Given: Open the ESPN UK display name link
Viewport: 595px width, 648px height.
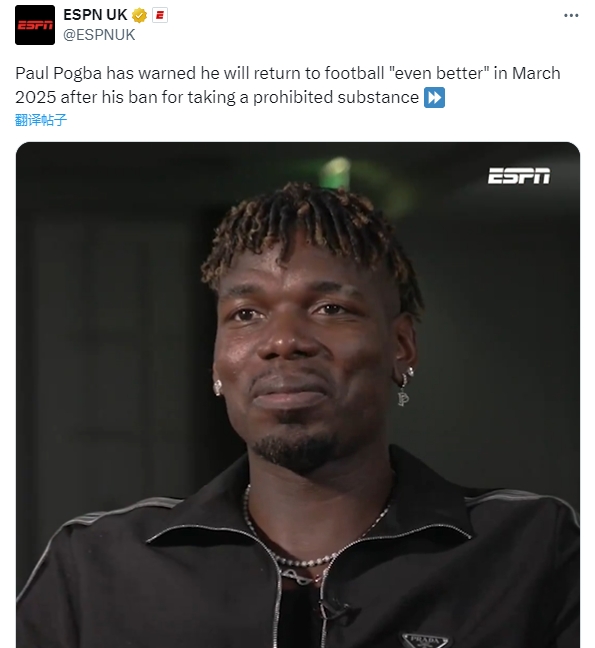Looking at the screenshot, I should (95, 15).
